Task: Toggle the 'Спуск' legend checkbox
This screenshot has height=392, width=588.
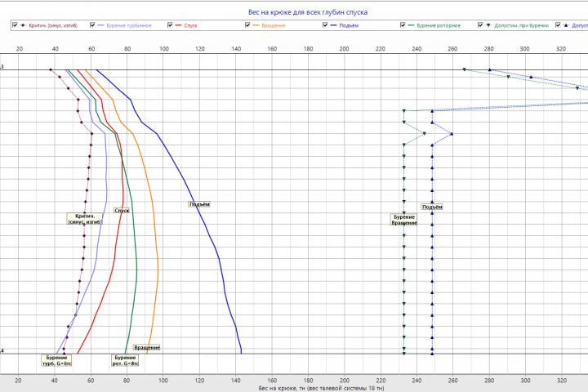Action: coord(170,25)
